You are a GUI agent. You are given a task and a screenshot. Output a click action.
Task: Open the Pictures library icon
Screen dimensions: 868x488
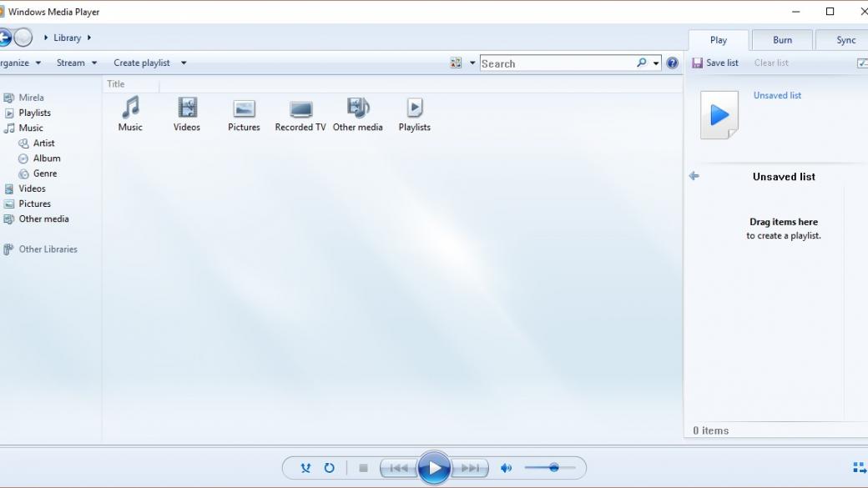(244, 113)
